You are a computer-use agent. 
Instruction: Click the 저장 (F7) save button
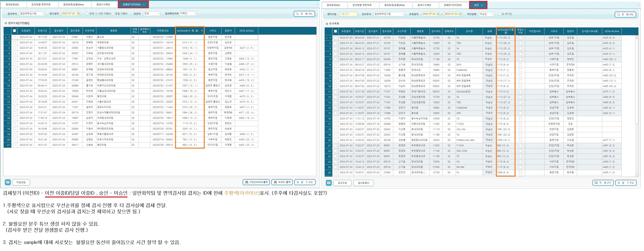pyautogui.click(x=603, y=183)
